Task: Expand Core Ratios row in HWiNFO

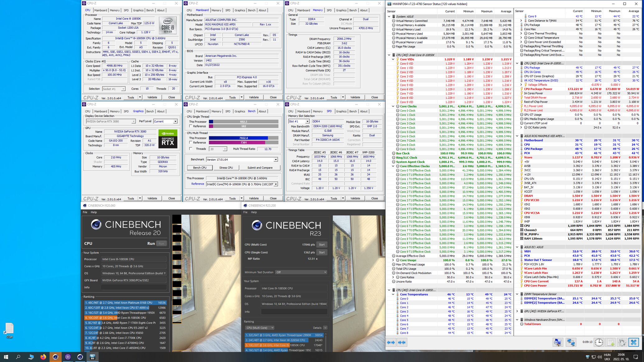Action: coord(393,277)
